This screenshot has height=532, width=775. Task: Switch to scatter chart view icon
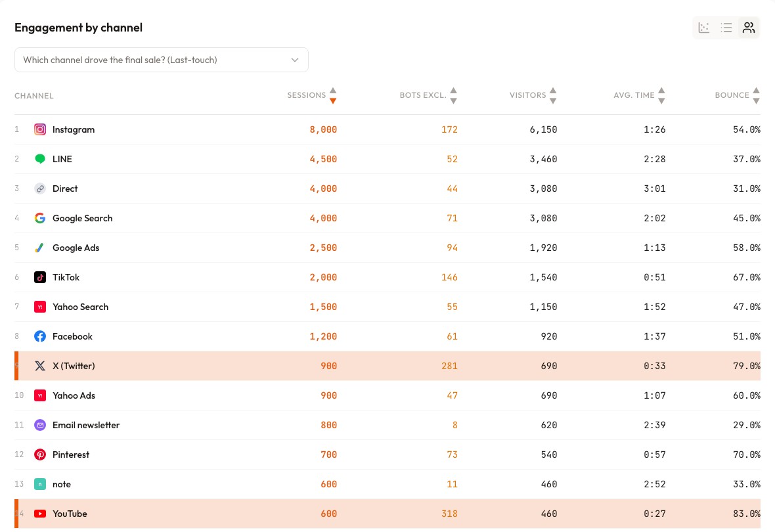click(704, 28)
